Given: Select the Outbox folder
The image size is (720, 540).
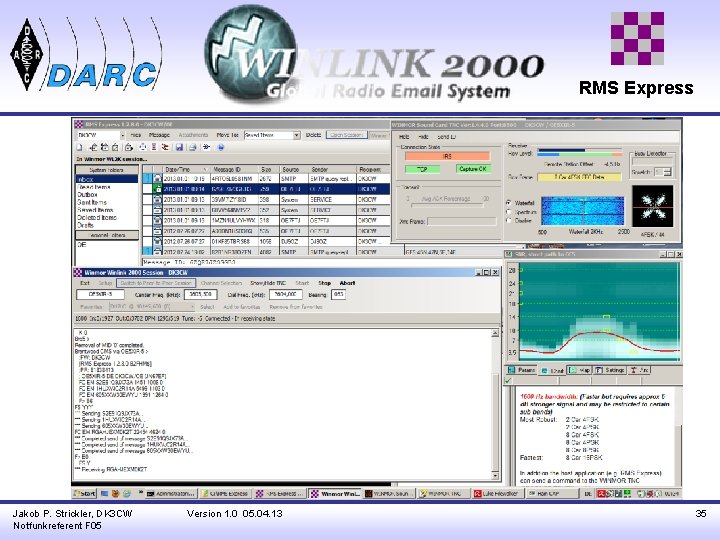Looking at the screenshot, I should pyautogui.click(x=88, y=195).
